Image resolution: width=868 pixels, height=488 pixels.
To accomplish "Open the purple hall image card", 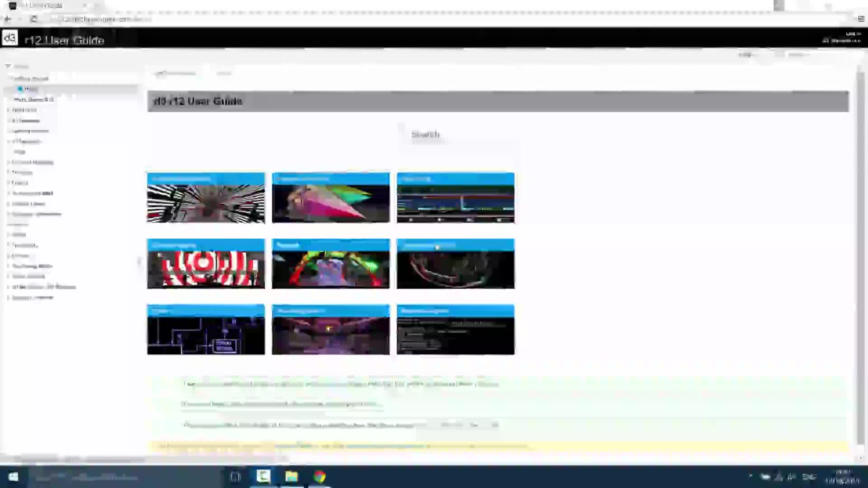I will coord(330,330).
